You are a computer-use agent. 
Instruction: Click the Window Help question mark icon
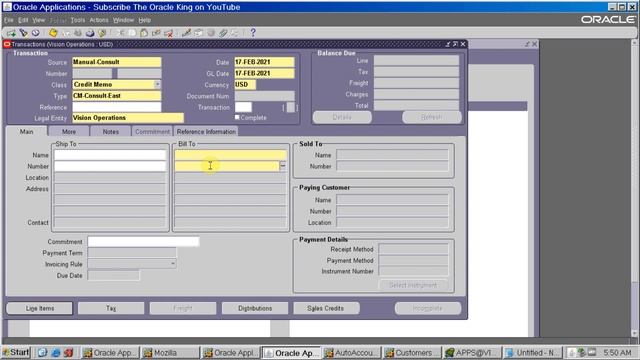[253, 33]
